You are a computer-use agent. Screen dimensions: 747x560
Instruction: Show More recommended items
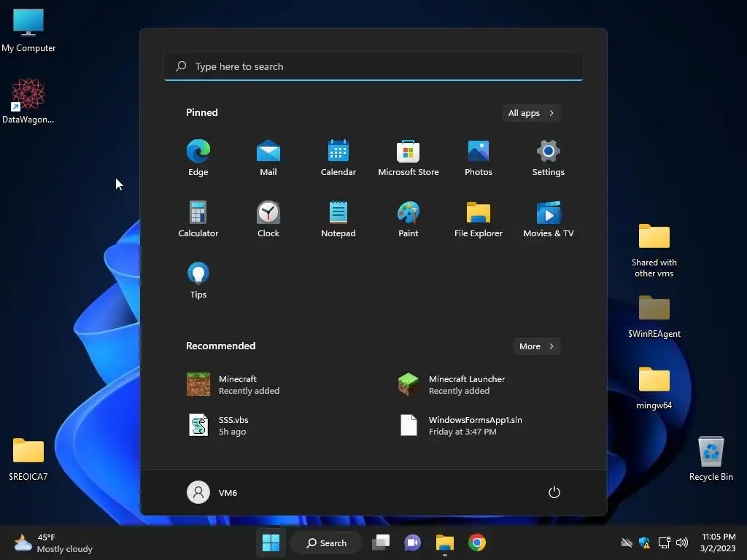[x=536, y=346]
